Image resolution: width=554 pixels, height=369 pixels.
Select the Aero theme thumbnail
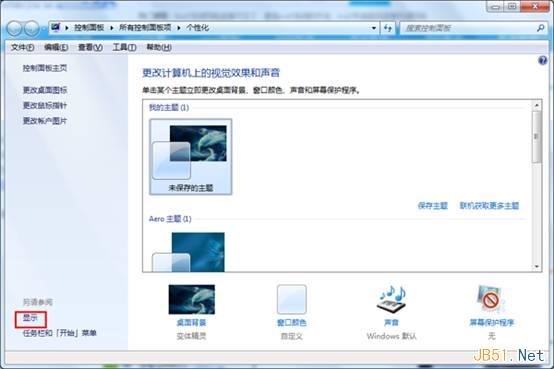coord(189,252)
